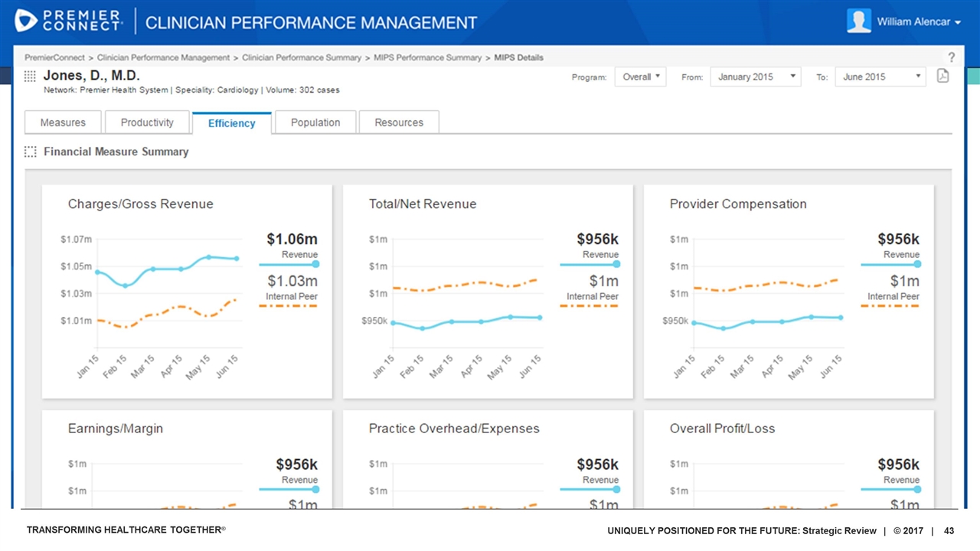Screen dimensions: 980x551
Task: Open the To June 2015 dropdown
Action: [880, 77]
